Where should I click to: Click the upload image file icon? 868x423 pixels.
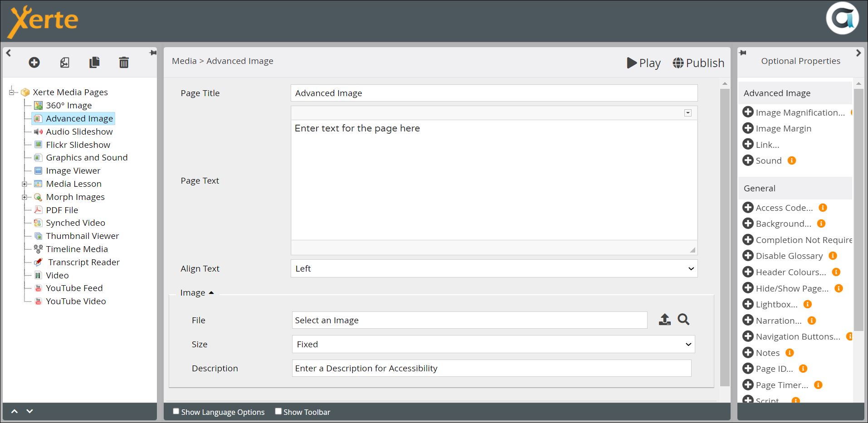664,320
